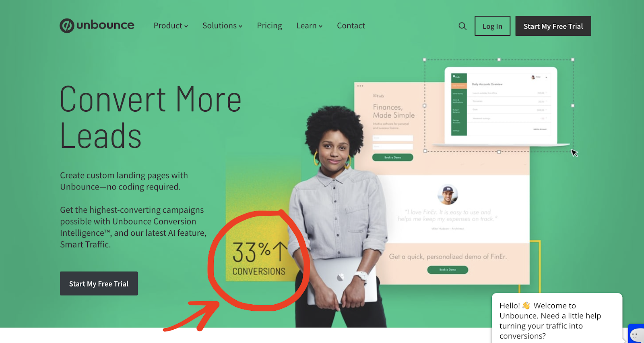The height and width of the screenshot is (343, 644).
Task: Expand the Solutions dropdown menu
Action: 222,26
